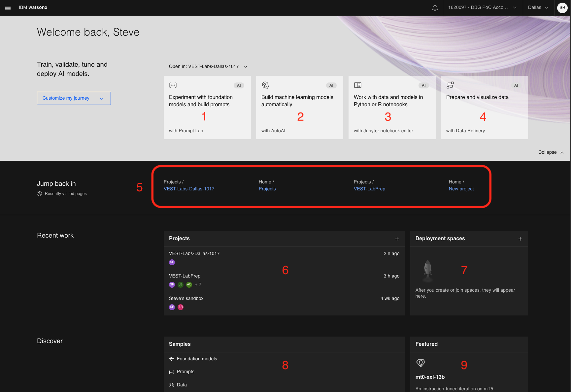Open VEST-Labs-Dallas-1017 in recent Projects list

(194, 254)
